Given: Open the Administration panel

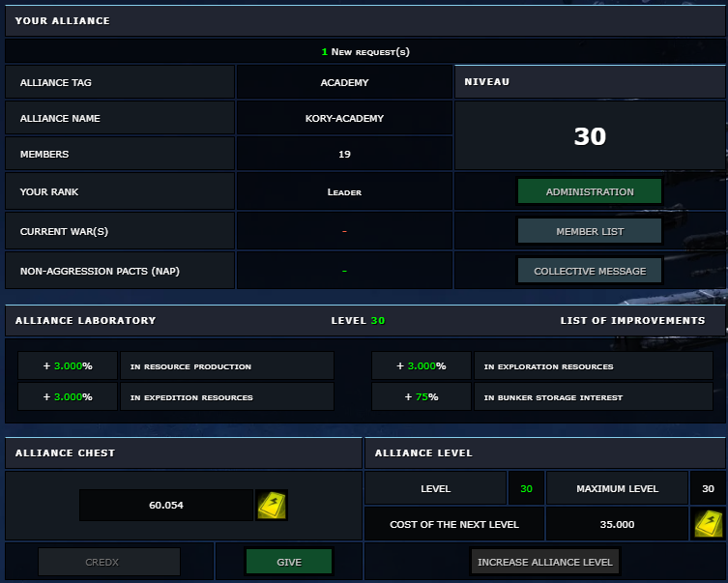Looking at the screenshot, I should tap(590, 191).
